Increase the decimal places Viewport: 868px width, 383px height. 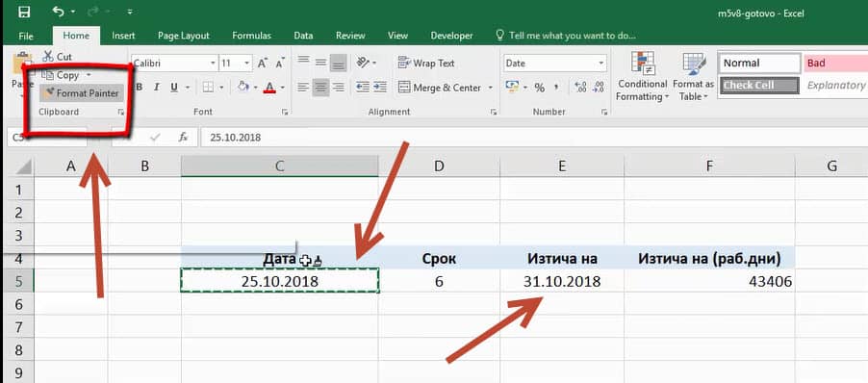pyautogui.click(x=580, y=88)
